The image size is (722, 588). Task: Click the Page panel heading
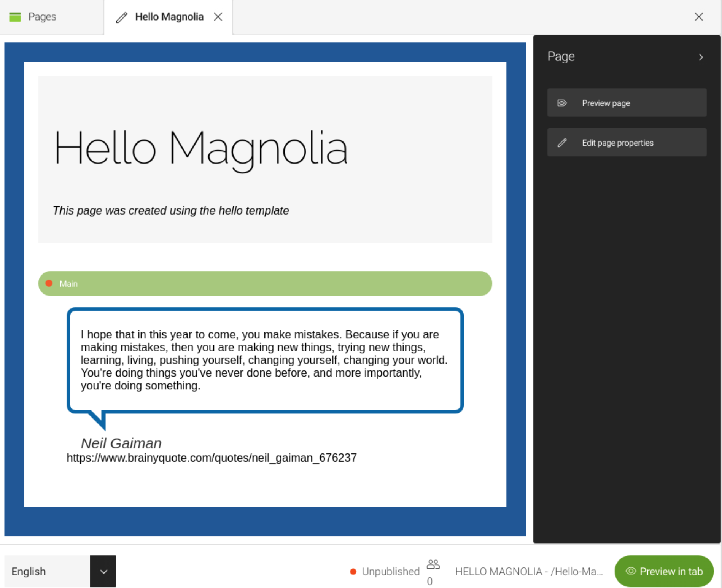[561, 56]
